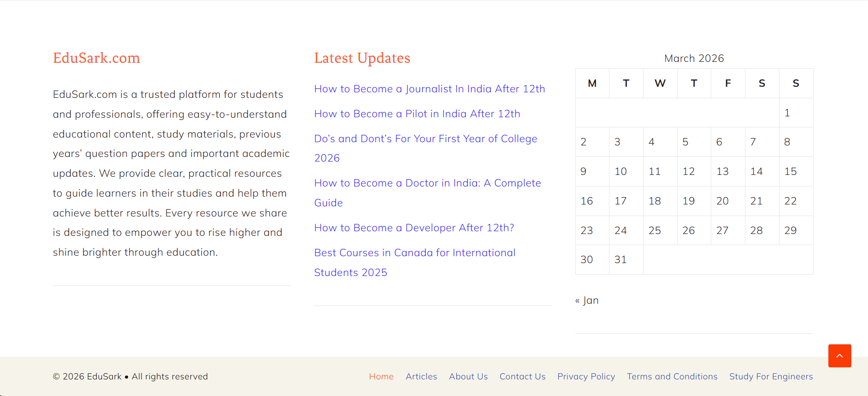Open Best Courses in Canada article
Image resolution: width=868 pixels, height=396 pixels.
coord(414,253)
